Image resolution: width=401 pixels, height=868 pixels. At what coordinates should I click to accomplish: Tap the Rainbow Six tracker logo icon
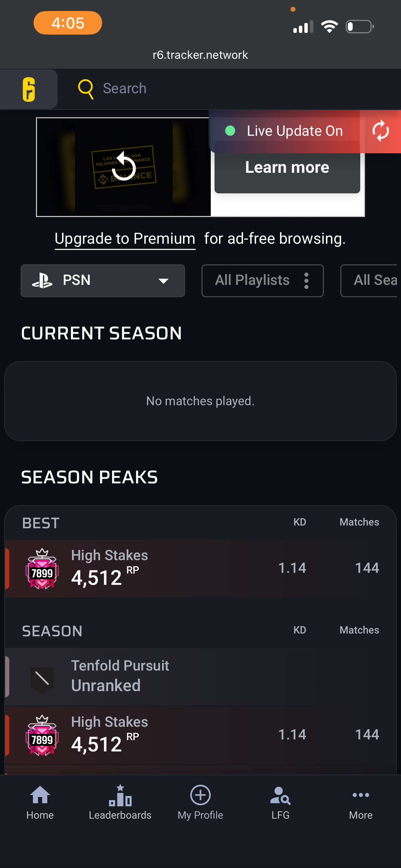tap(29, 89)
